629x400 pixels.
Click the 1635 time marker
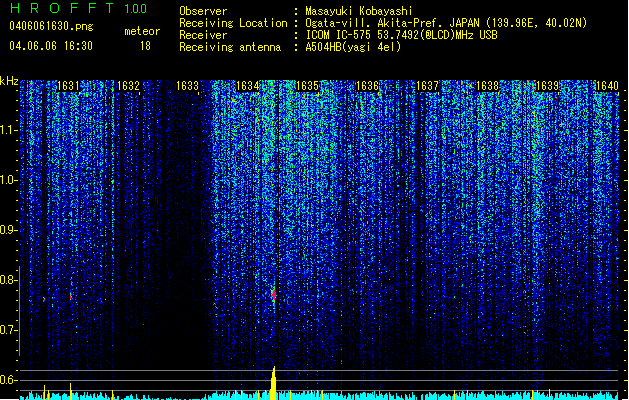307,86
